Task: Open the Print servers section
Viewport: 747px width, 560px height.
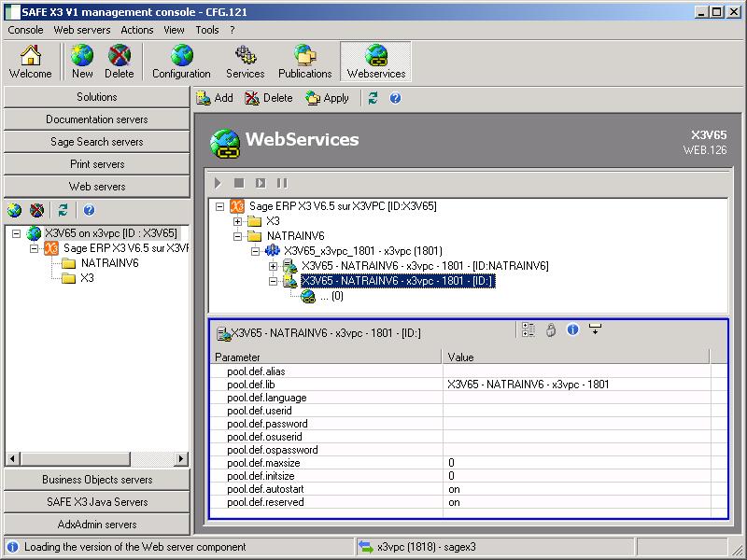Action: point(97,164)
